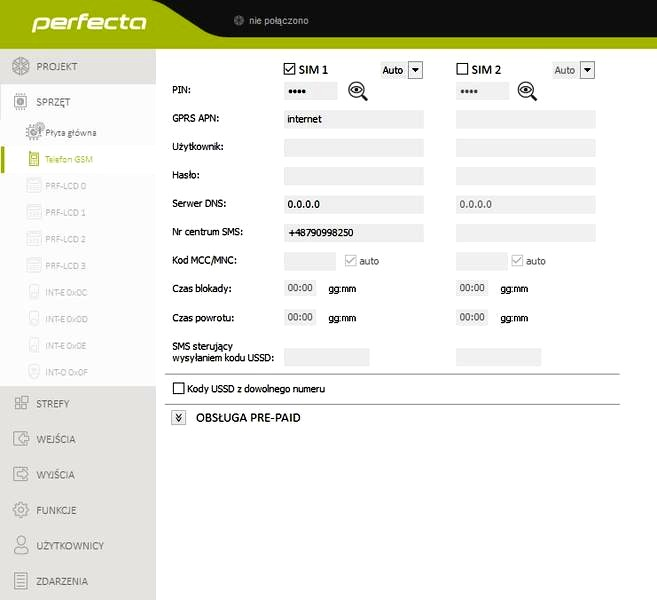Enable the SIM 2 checkbox
Screen dimensions: 657x600
point(462,69)
